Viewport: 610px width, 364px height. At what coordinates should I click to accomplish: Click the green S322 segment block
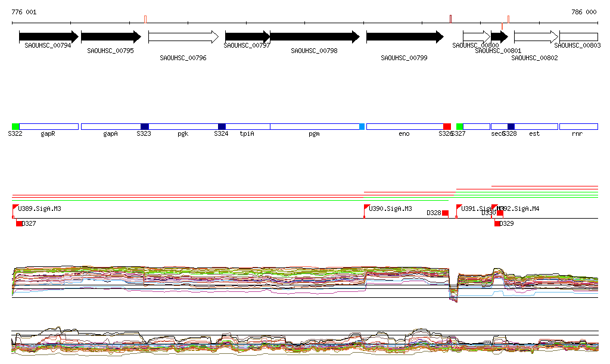pos(15,127)
